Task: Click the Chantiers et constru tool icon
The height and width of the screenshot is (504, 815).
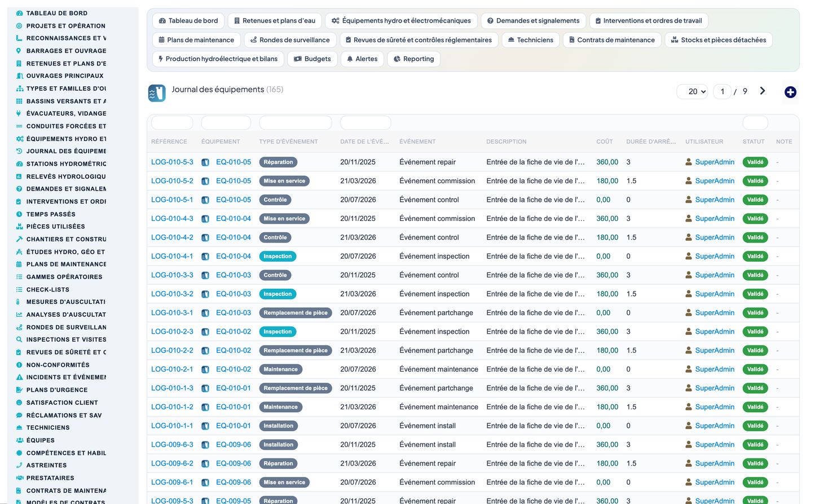Action: [x=19, y=239]
